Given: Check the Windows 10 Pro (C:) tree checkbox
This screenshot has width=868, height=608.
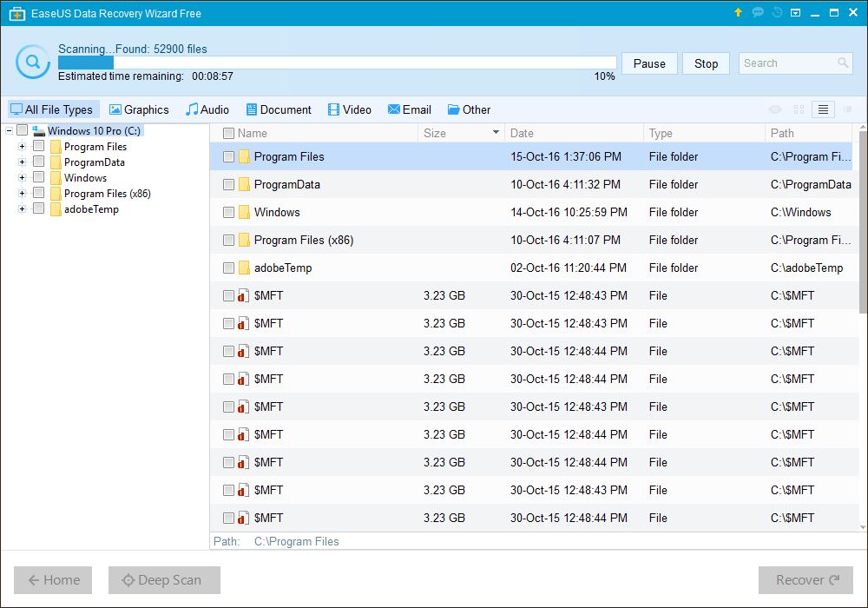Looking at the screenshot, I should pyautogui.click(x=23, y=130).
